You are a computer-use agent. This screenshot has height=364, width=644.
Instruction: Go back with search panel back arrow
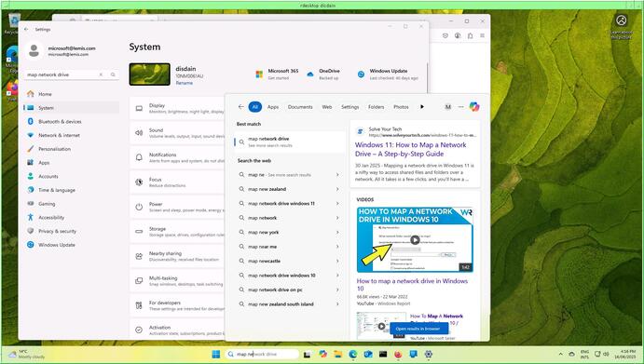(x=240, y=107)
